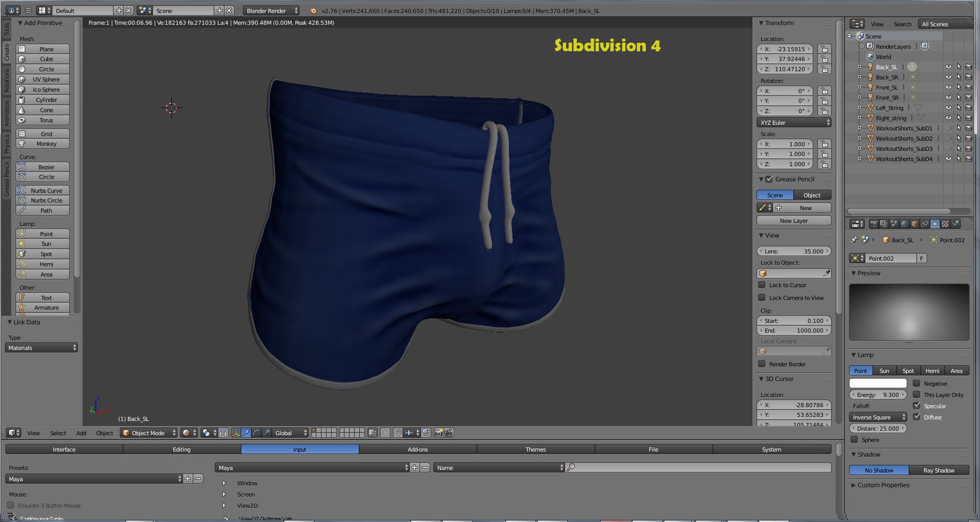980x522 pixels.
Task: Toggle the 3D manipulator widget icon
Action: click(x=236, y=433)
